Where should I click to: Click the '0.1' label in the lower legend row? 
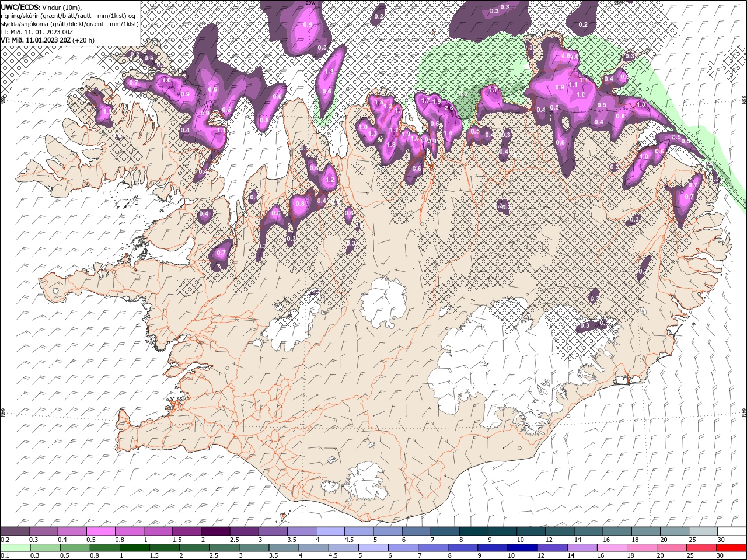5,555
